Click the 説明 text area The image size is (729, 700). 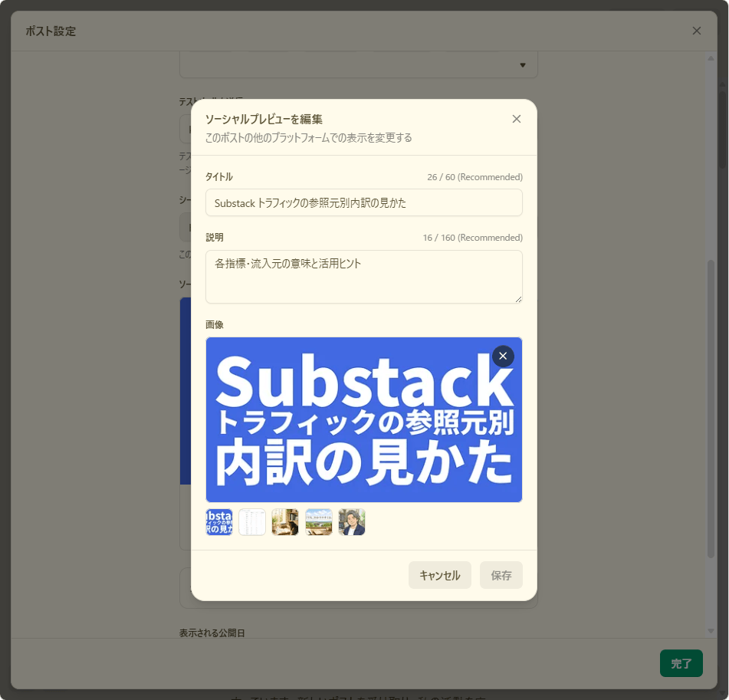click(x=363, y=277)
